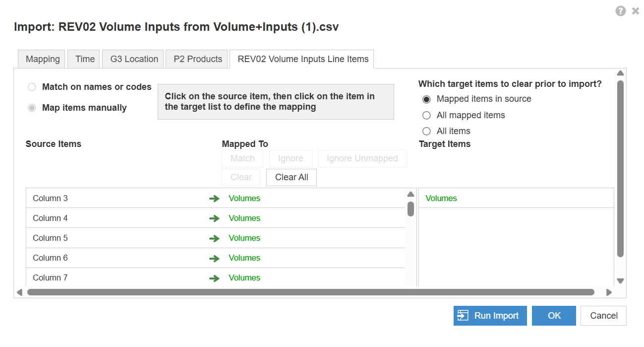This screenshot has height=347, width=644.
Task: Click Volumes mapping for Column 5
Action: (244, 238)
